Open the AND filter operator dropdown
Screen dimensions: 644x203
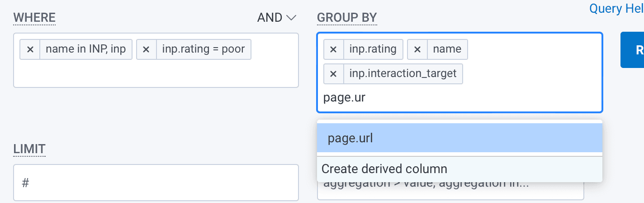277,18
